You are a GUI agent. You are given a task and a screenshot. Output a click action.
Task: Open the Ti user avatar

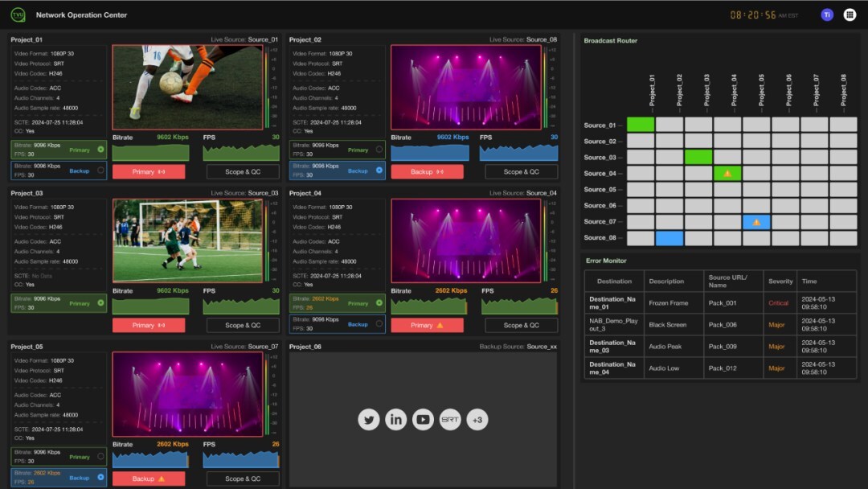tap(827, 14)
